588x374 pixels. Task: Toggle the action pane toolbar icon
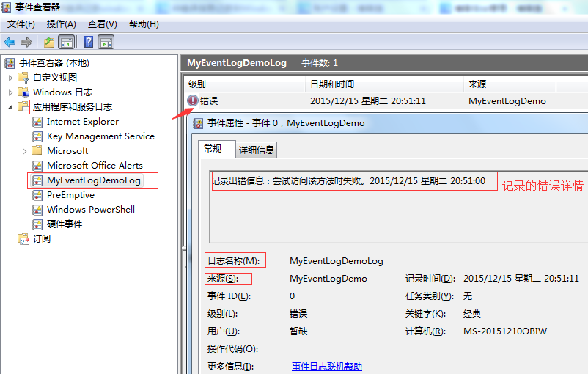tap(106, 42)
